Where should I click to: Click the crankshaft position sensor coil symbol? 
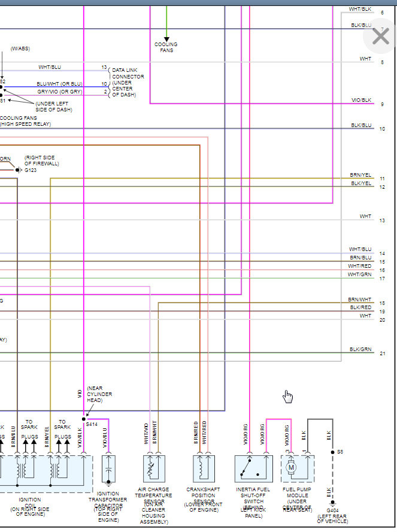tap(204, 468)
